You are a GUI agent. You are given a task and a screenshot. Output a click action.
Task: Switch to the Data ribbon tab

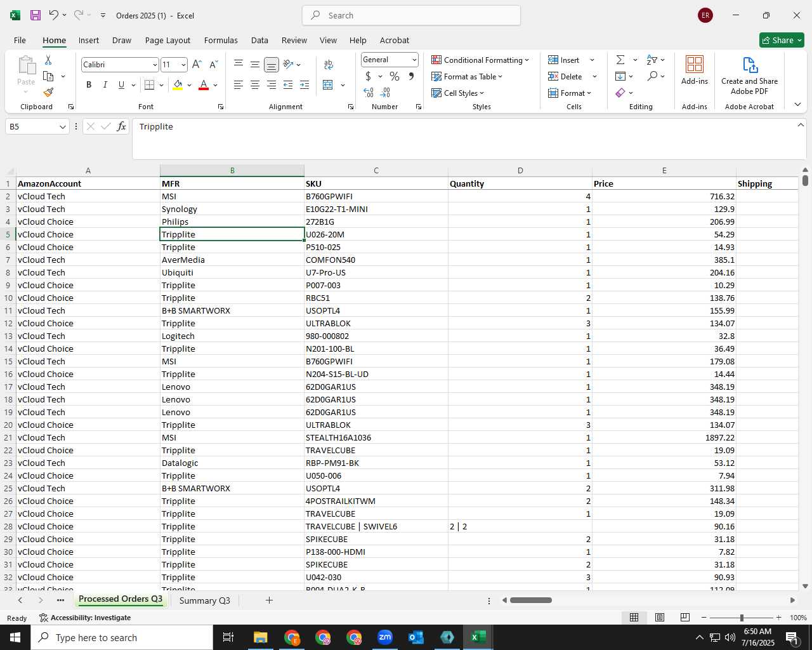coord(259,40)
